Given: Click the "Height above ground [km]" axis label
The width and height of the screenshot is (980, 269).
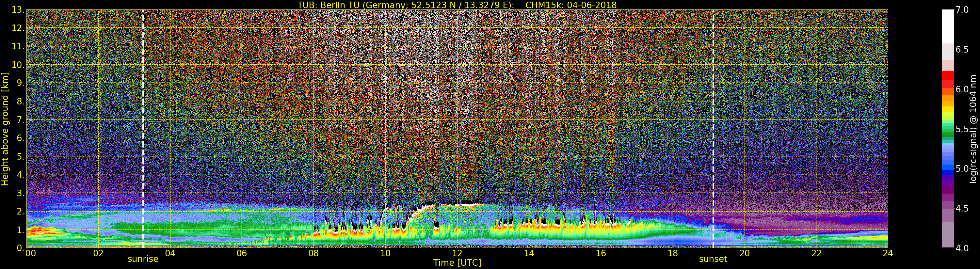Looking at the screenshot, I should tap(5, 129).
